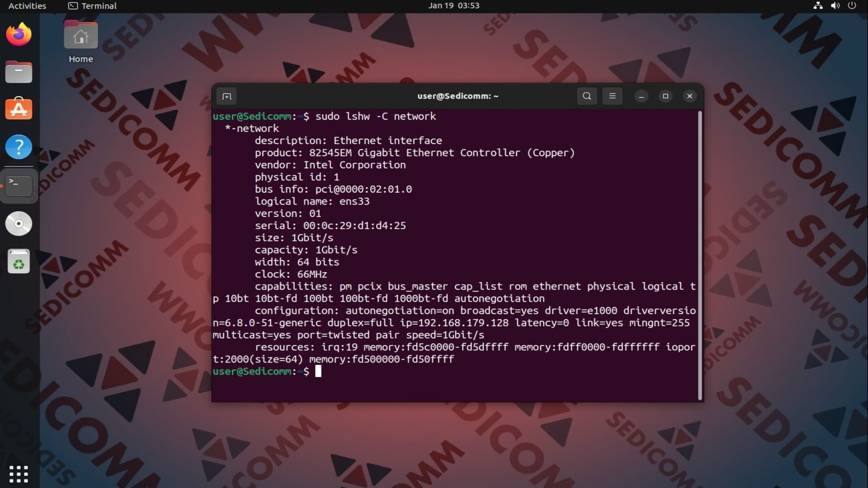This screenshot has height=488, width=868.
Task: Click the terminal search icon
Action: (587, 96)
